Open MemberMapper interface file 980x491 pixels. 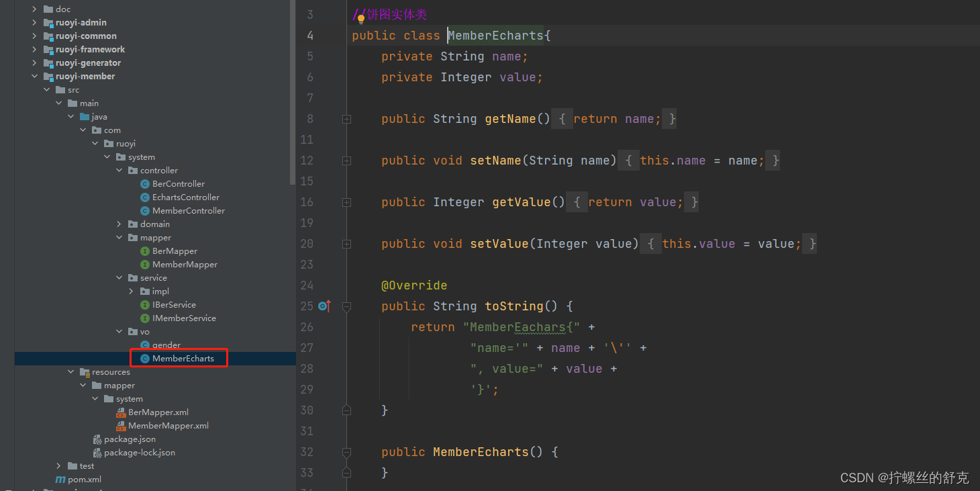(185, 265)
